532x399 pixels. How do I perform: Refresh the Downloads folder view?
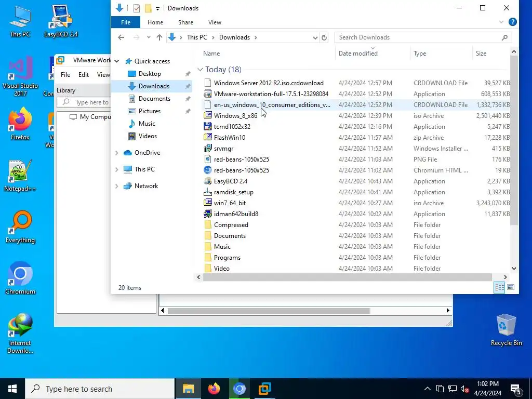[324, 37]
